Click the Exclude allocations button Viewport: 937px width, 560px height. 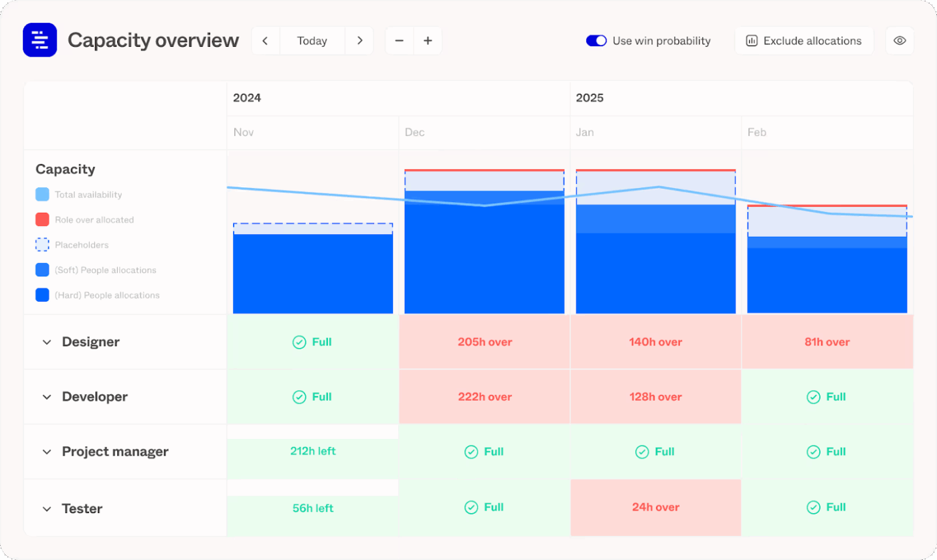804,40
